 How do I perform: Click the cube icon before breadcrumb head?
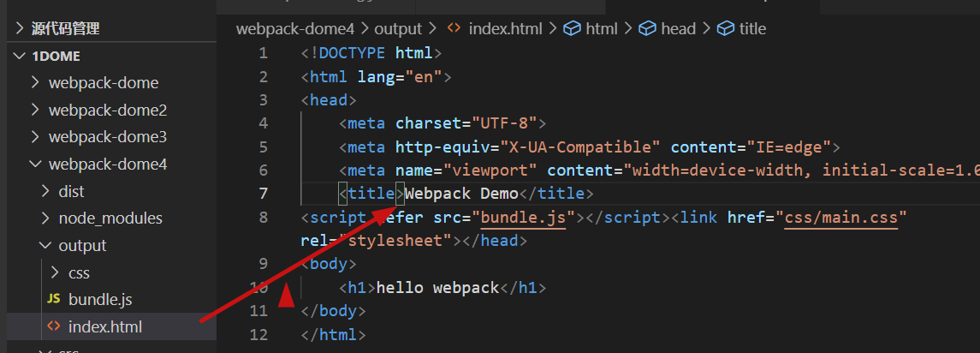point(647,29)
